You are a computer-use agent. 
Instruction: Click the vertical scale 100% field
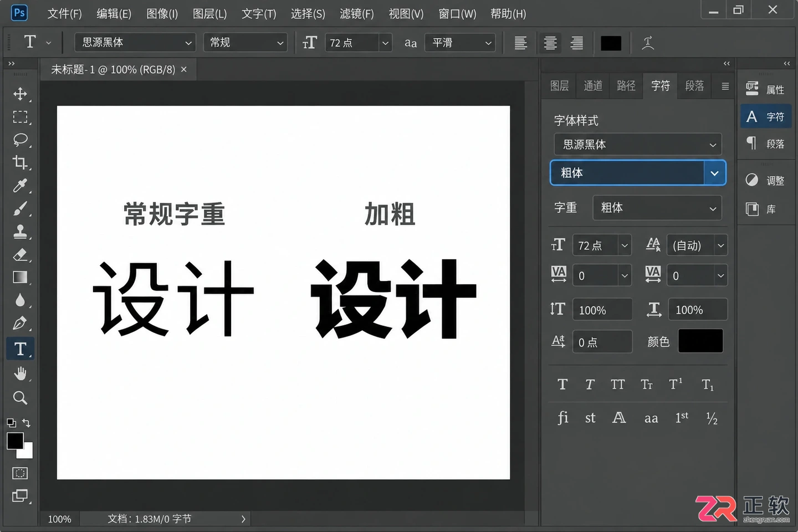(602, 310)
